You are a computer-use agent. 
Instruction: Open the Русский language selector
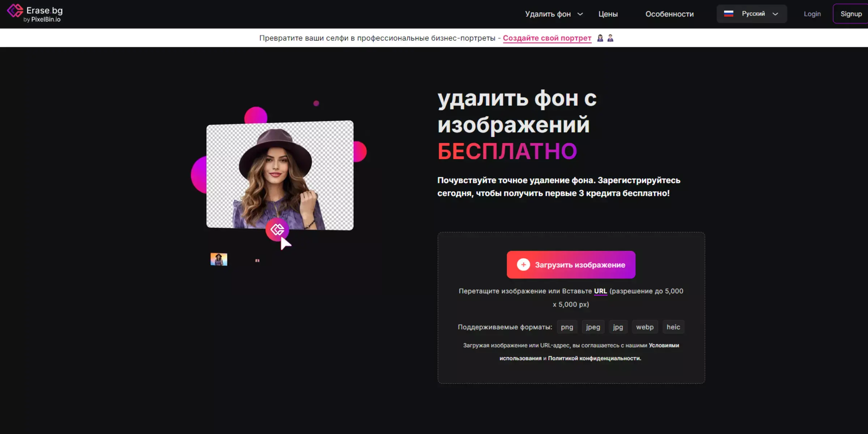pyautogui.click(x=752, y=14)
